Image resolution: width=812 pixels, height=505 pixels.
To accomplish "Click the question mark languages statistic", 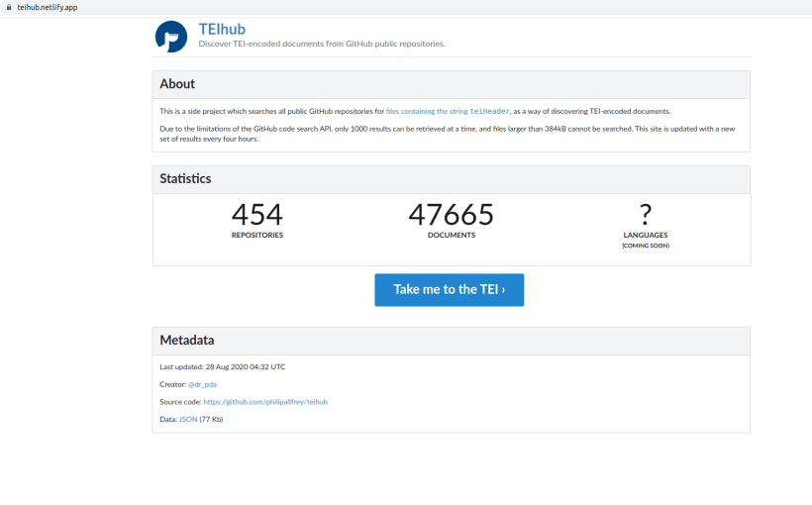I will (646, 214).
